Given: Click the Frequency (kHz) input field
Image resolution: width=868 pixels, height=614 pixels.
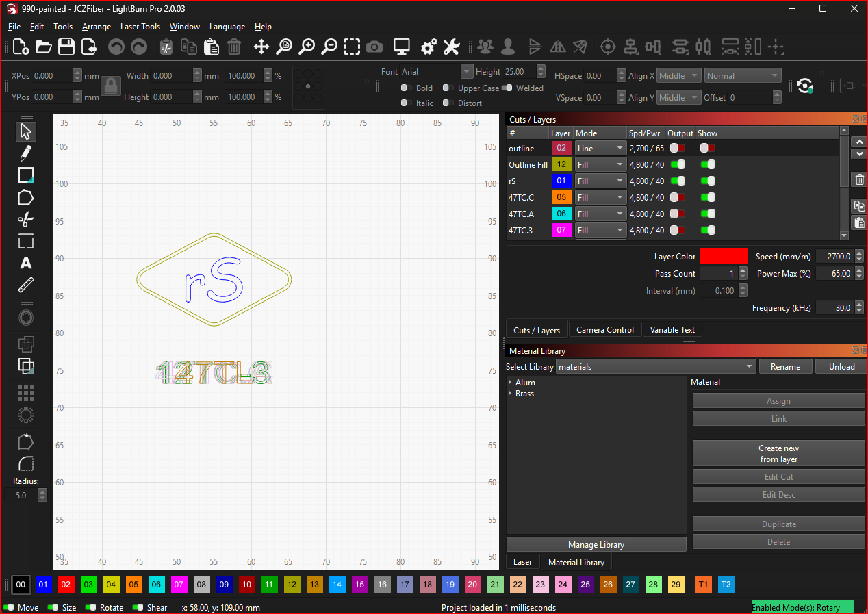Looking at the screenshot, I should [x=834, y=308].
